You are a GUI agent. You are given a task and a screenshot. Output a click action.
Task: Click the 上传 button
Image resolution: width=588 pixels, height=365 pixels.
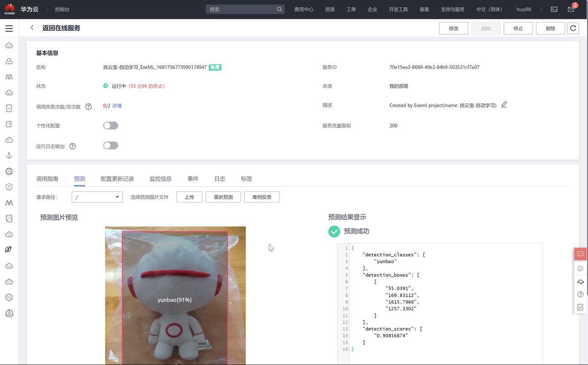(189, 197)
